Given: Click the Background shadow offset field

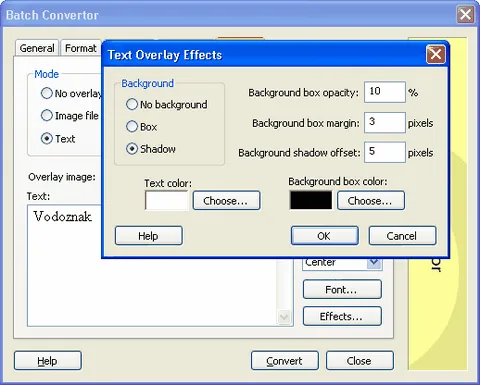Looking at the screenshot, I should pos(385,152).
